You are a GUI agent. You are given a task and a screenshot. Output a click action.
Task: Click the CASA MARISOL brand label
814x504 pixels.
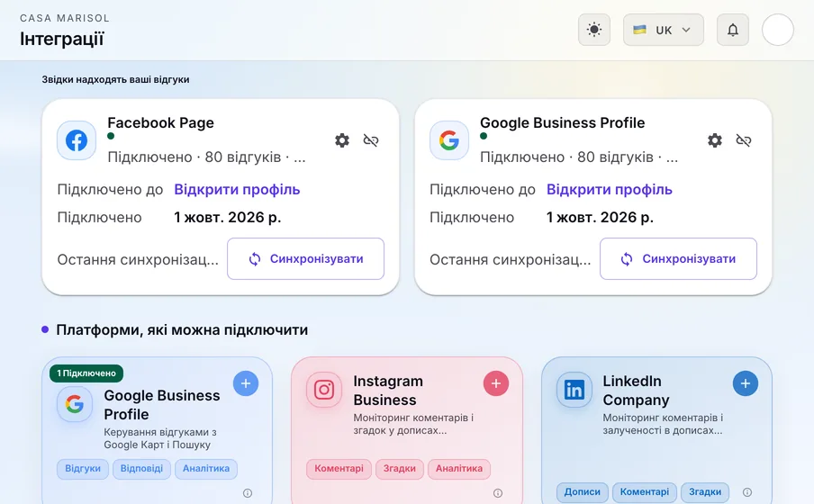65,18
